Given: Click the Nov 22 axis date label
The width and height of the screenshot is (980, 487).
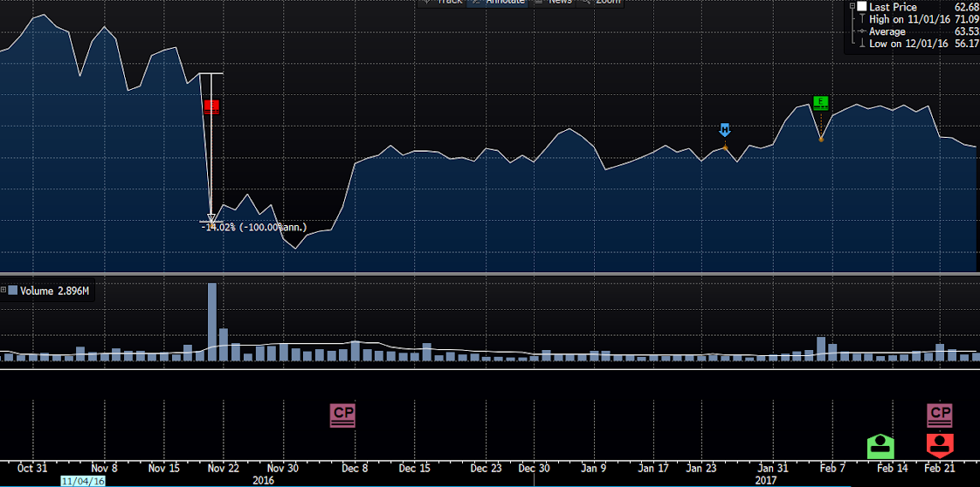Looking at the screenshot, I should pos(224,469).
